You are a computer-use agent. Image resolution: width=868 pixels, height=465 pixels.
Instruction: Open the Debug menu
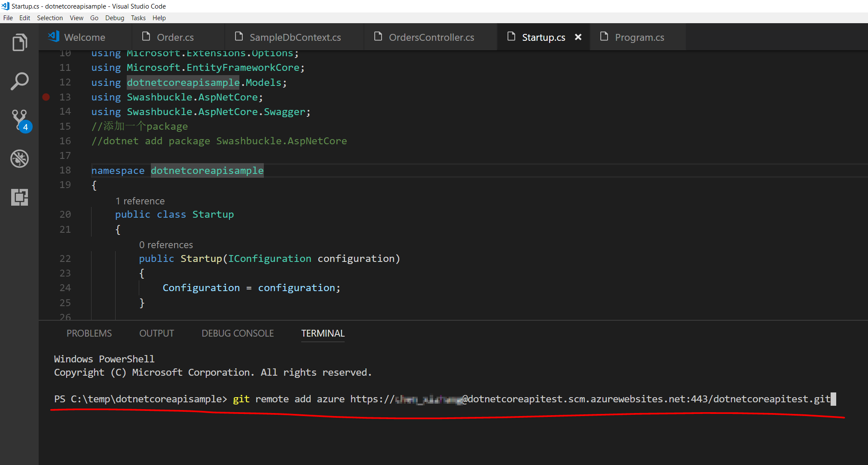(x=114, y=18)
